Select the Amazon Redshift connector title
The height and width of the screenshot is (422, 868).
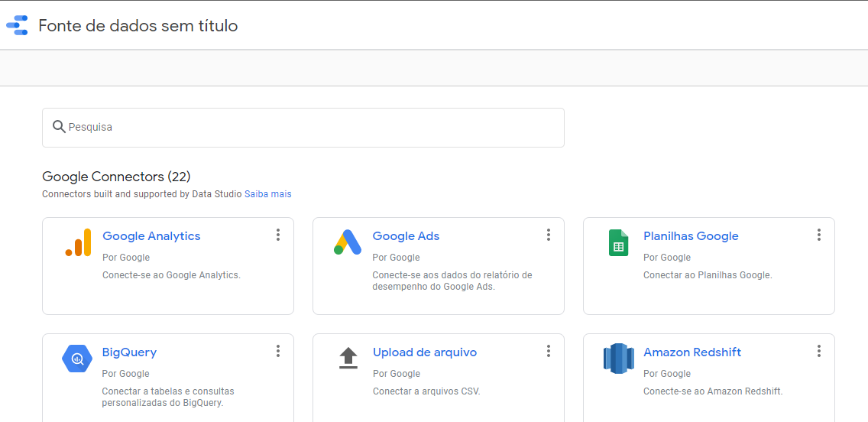tap(692, 352)
